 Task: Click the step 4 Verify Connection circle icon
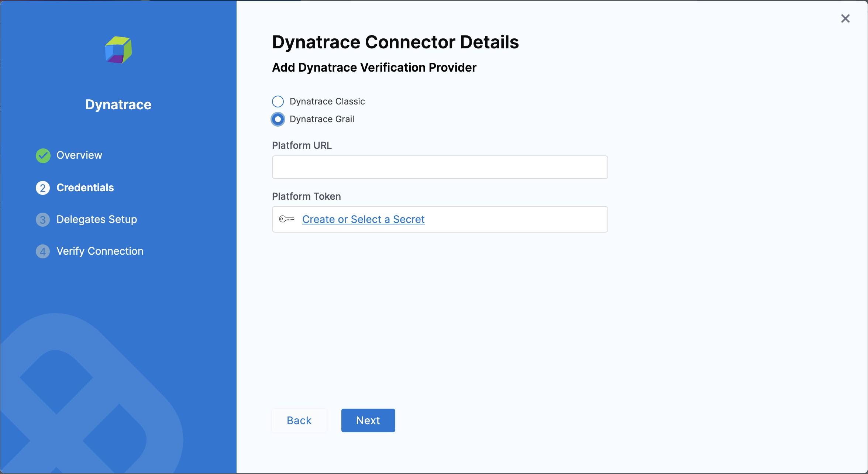(x=42, y=251)
